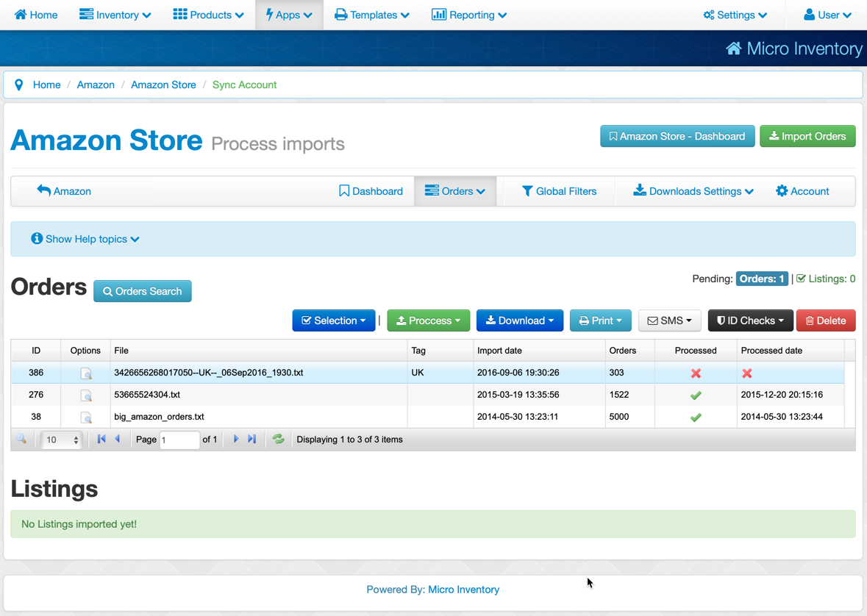This screenshot has height=616, width=867.
Task: Go to last page arrow icon
Action: click(251, 439)
